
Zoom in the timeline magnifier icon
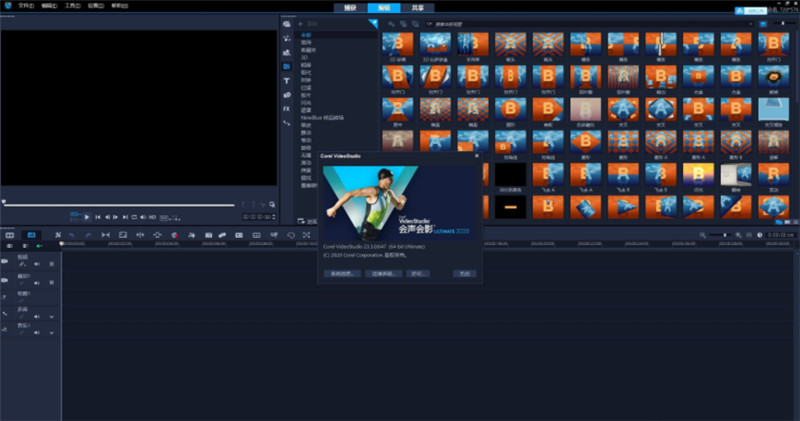(x=738, y=235)
